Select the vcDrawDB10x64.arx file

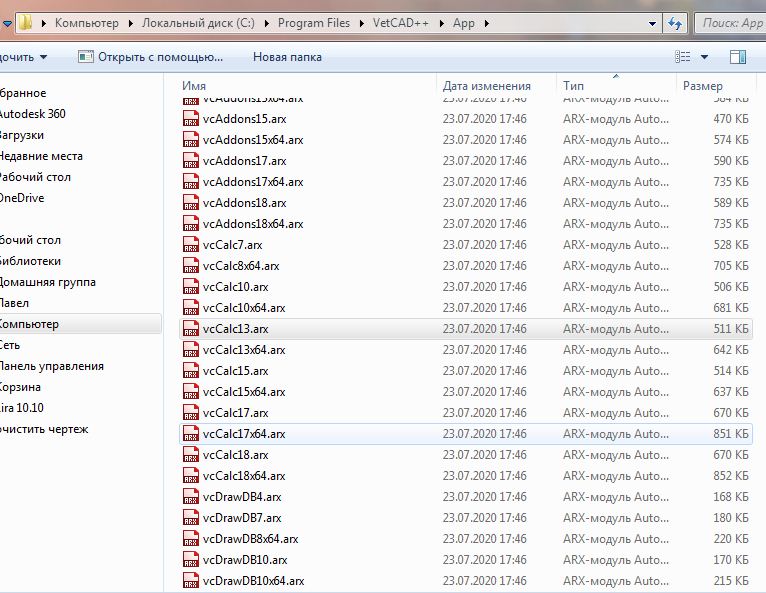(467, 581)
